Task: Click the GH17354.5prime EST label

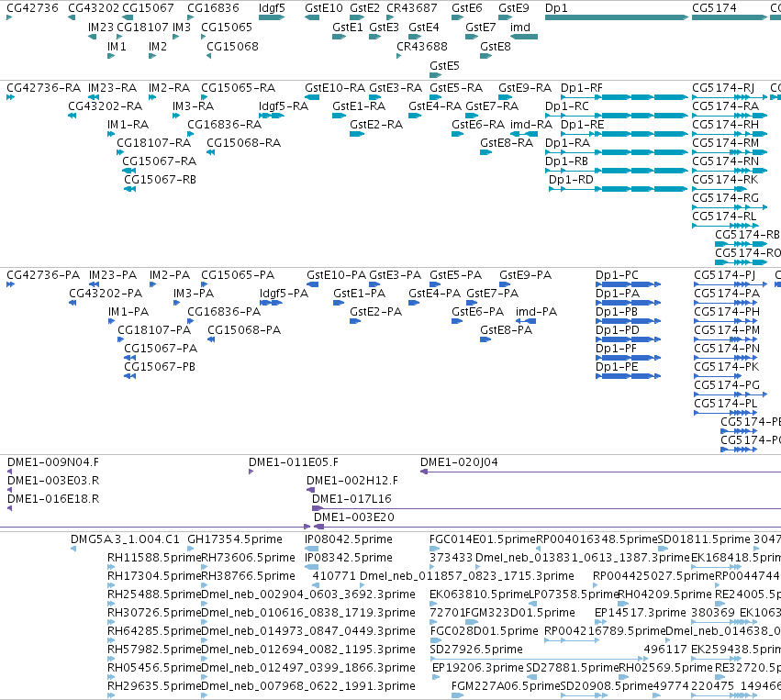Action: (235, 539)
